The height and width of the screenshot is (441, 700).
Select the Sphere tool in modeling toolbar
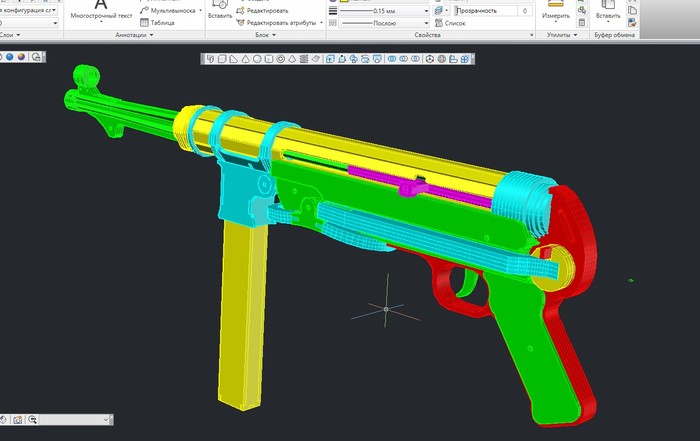click(x=256, y=59)
